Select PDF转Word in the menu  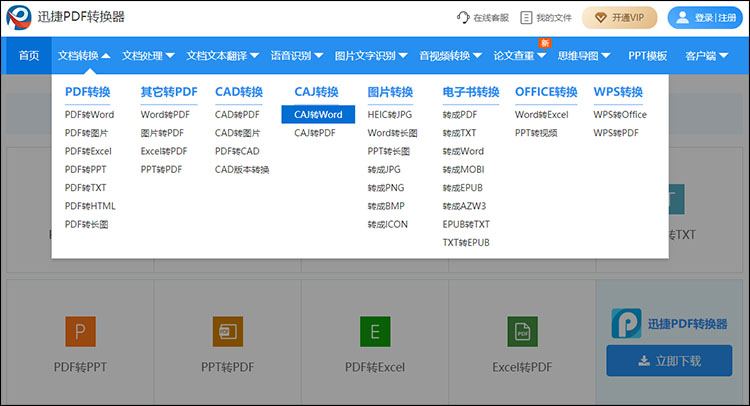click(89, 115)
